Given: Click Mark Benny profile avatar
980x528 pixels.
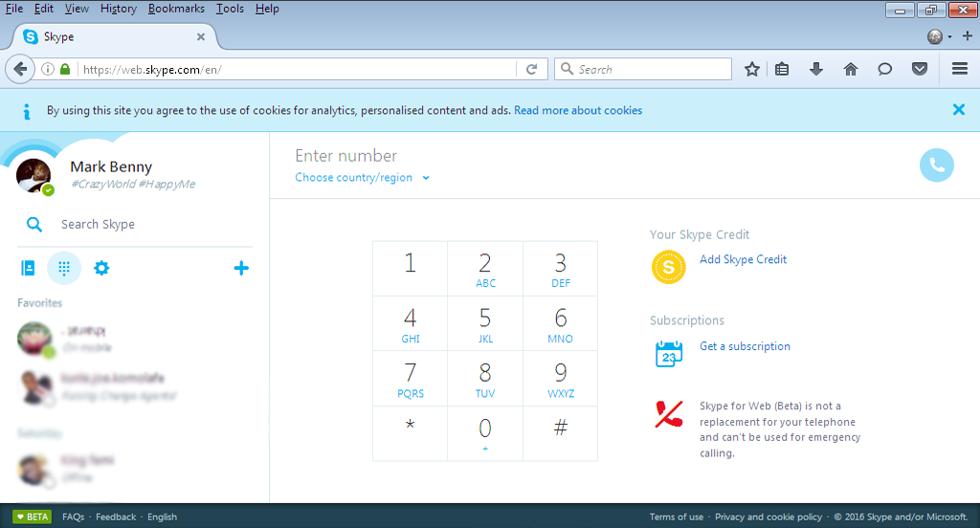Looking at the screenshot, I should pyautogui.click(x=33, y=176).
